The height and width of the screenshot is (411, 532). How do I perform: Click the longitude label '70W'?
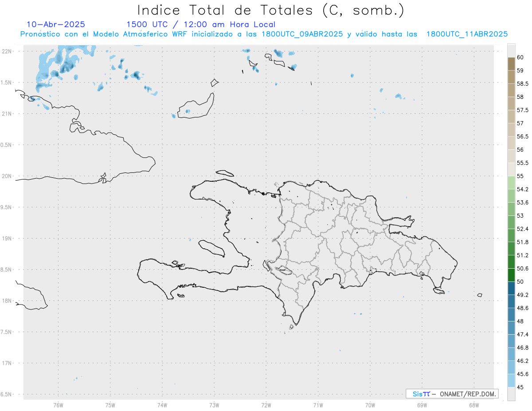370,405
